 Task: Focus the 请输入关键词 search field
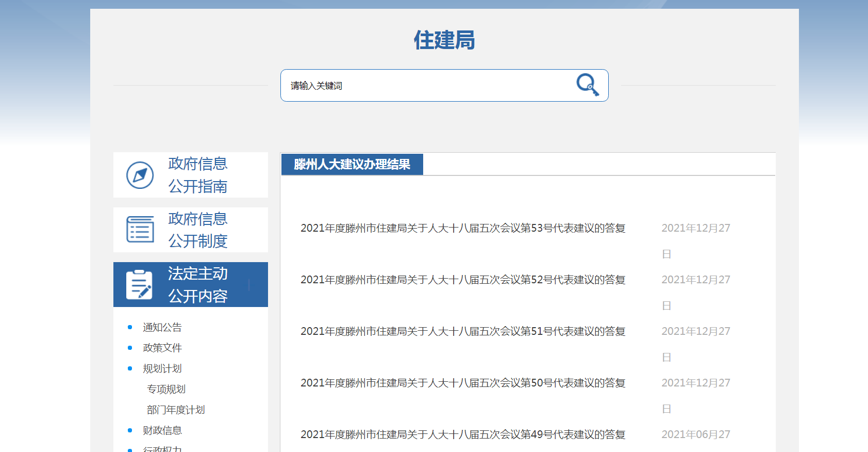pyautogui.click(x=444, y=86)
